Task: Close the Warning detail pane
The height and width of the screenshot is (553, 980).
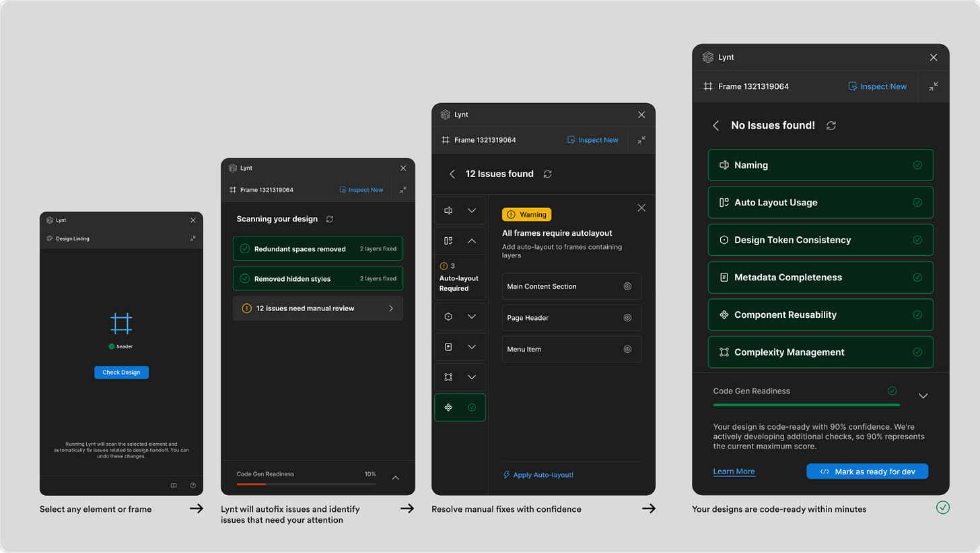Action: pyautogui.click(x=641, y=208)
